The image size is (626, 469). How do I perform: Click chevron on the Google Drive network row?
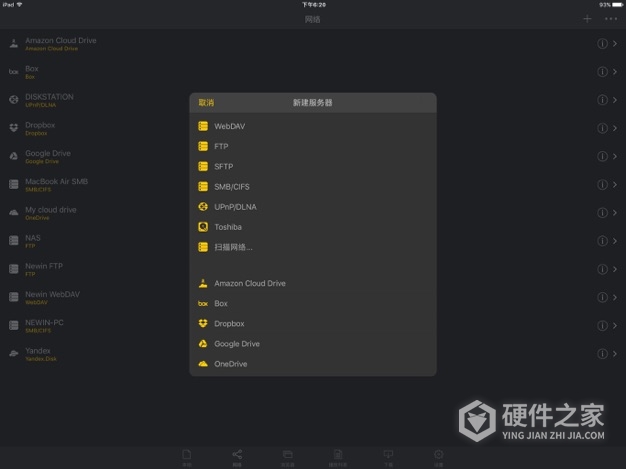(615, 156)
